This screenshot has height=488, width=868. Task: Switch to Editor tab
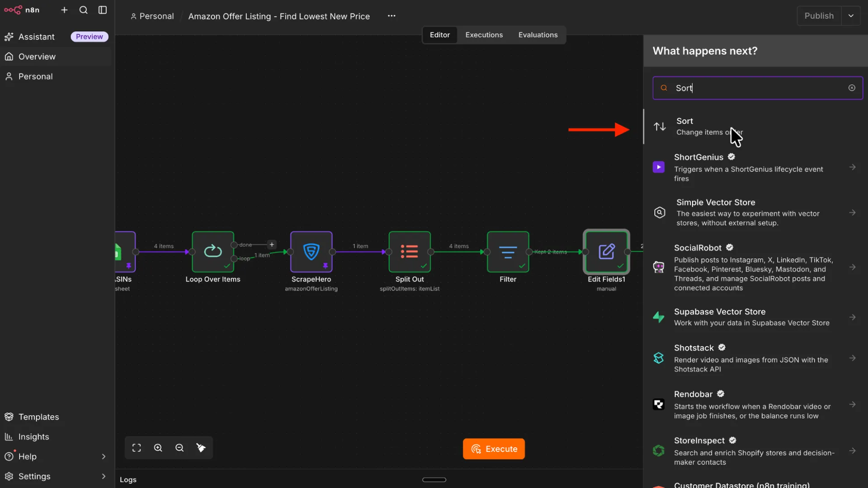click(439, 35)
